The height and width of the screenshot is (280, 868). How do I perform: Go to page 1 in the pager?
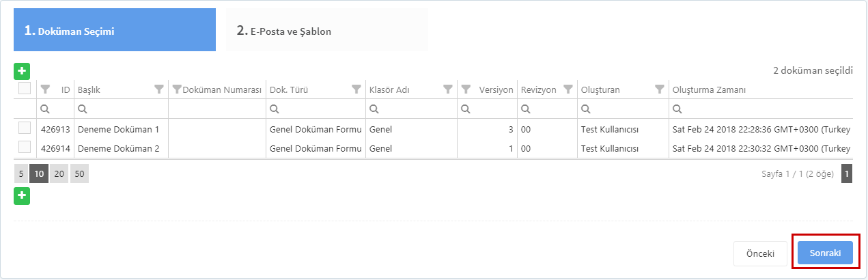pyautogui.click(x=847, y=174)
